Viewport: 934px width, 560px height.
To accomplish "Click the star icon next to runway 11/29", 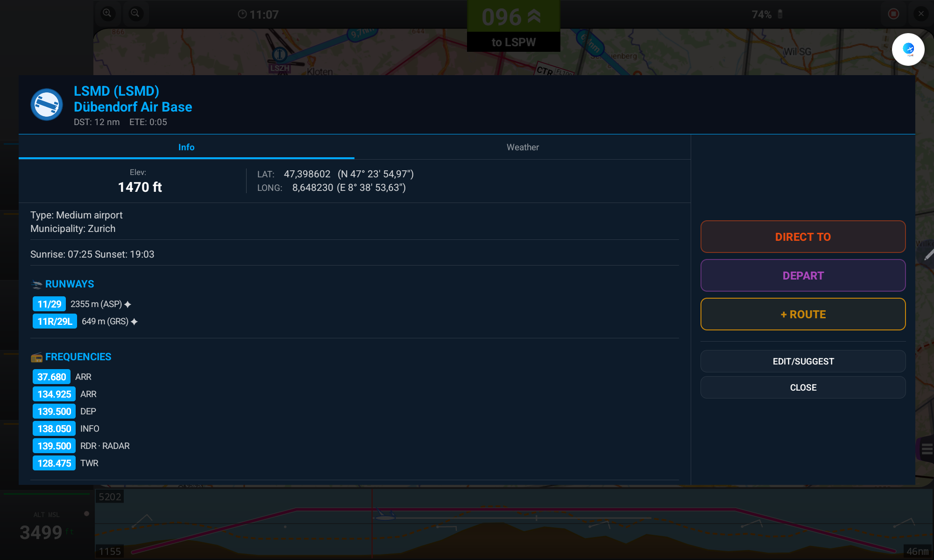I will click(x=128, y=304).
